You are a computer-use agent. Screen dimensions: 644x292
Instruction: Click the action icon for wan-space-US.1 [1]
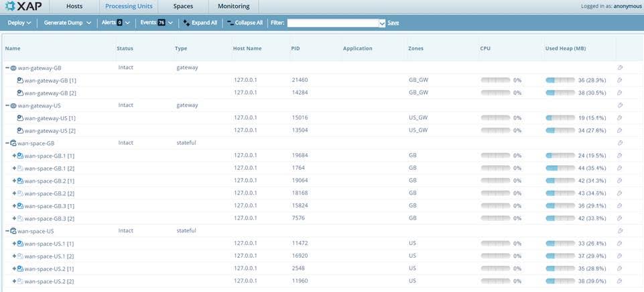pyautogui.click(x=620, y=244)
